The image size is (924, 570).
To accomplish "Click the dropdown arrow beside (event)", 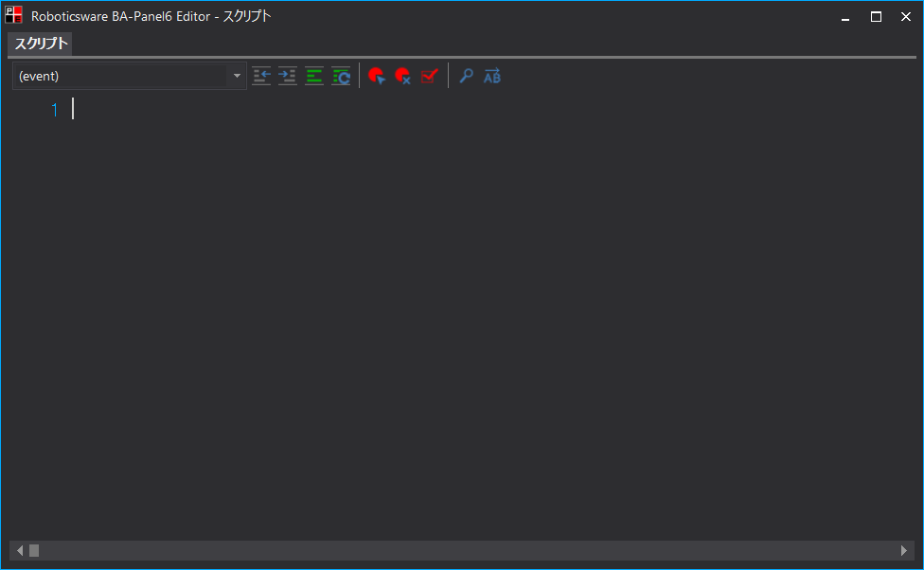I will click(237, 76).
